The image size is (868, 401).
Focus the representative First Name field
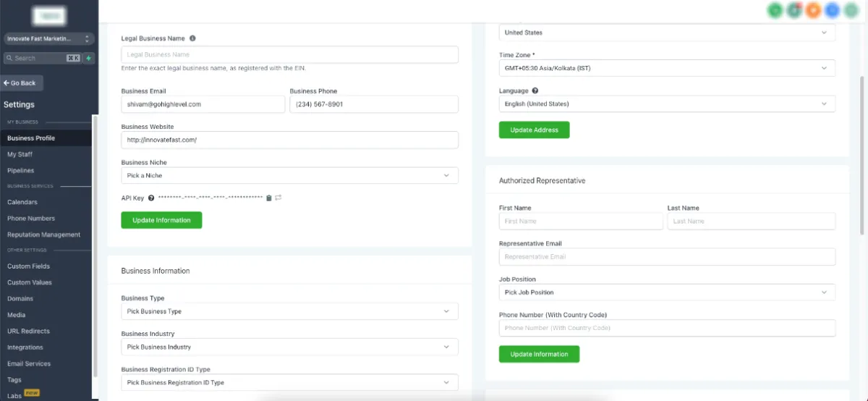pos(581,221)
